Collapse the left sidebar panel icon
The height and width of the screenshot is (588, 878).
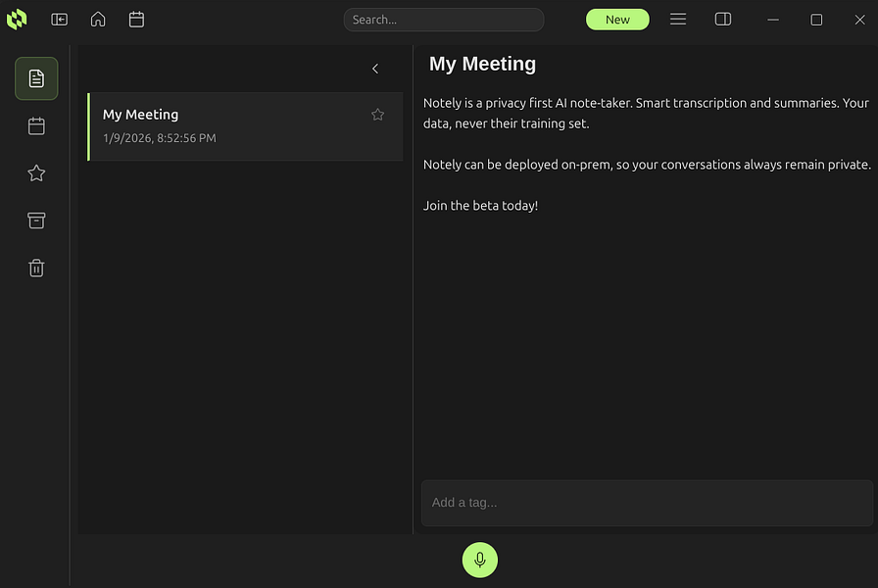(60, 20)
